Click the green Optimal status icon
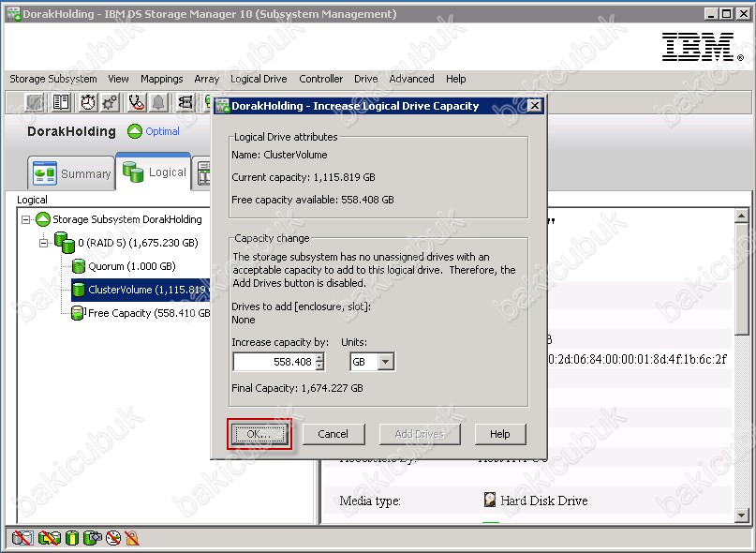The width and height of the screenshot is (756, 553). (x=135, y=131)
